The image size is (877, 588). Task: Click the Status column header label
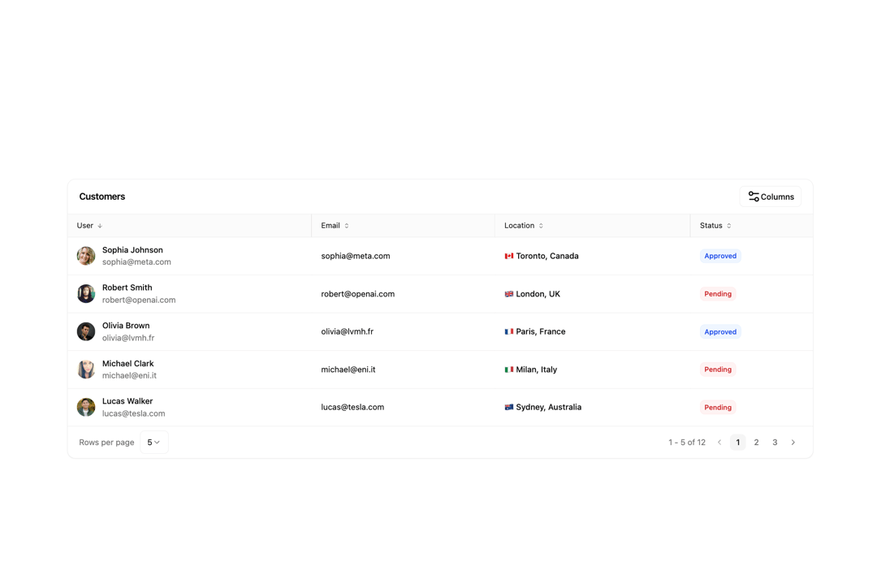711,226
